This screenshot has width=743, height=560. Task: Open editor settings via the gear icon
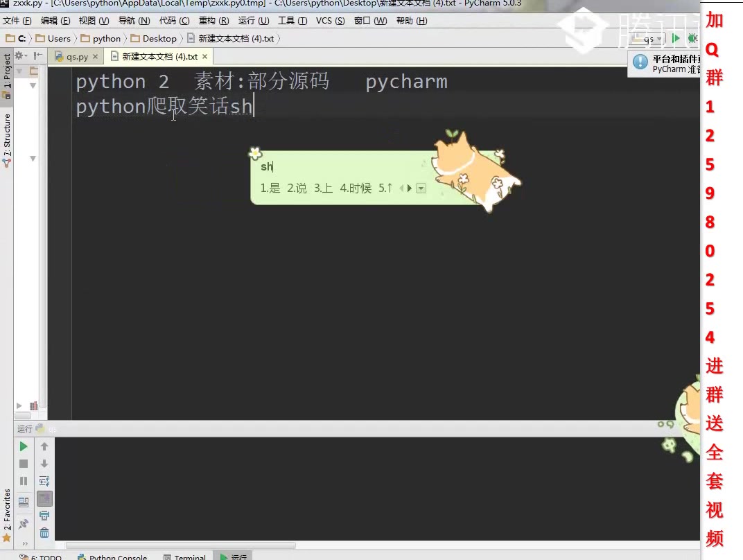pos(19,55)
